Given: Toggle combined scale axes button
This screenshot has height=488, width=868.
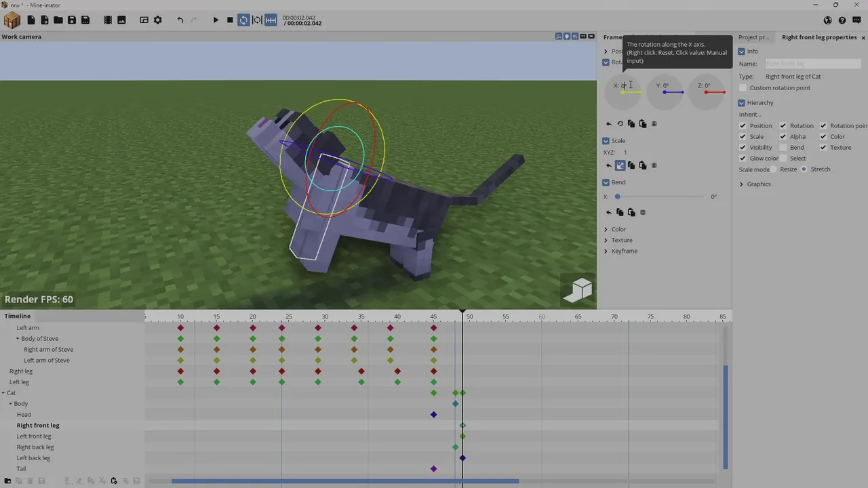Looking at the screenshot, I should 620,165.
